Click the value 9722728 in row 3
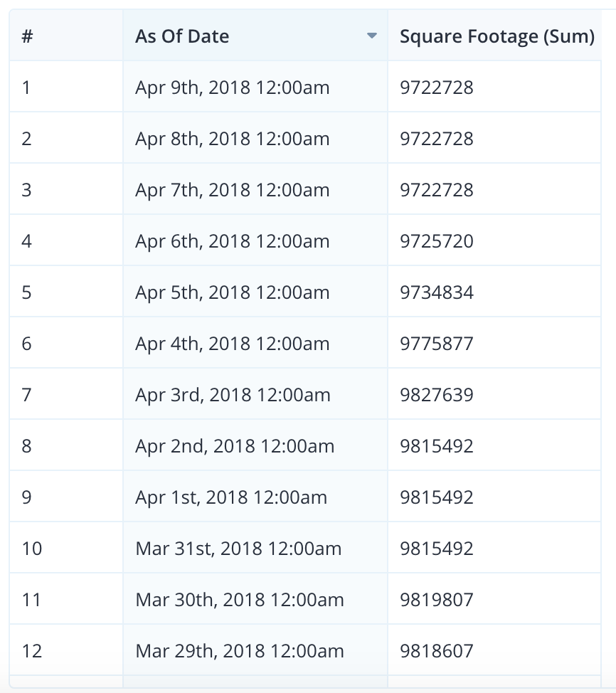616x693 pixels. click(x=437, y=189)
